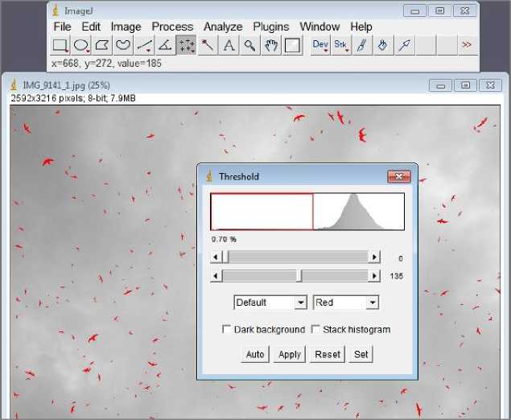Click the '0.70 %' thresholded percentage text
This screenshot has height=420, width=511.
pos(224,239)
